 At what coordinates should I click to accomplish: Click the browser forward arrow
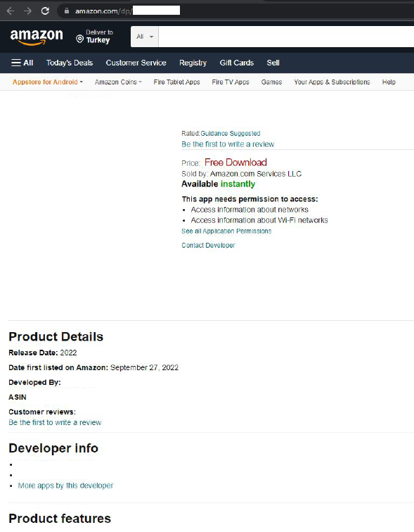28,11
